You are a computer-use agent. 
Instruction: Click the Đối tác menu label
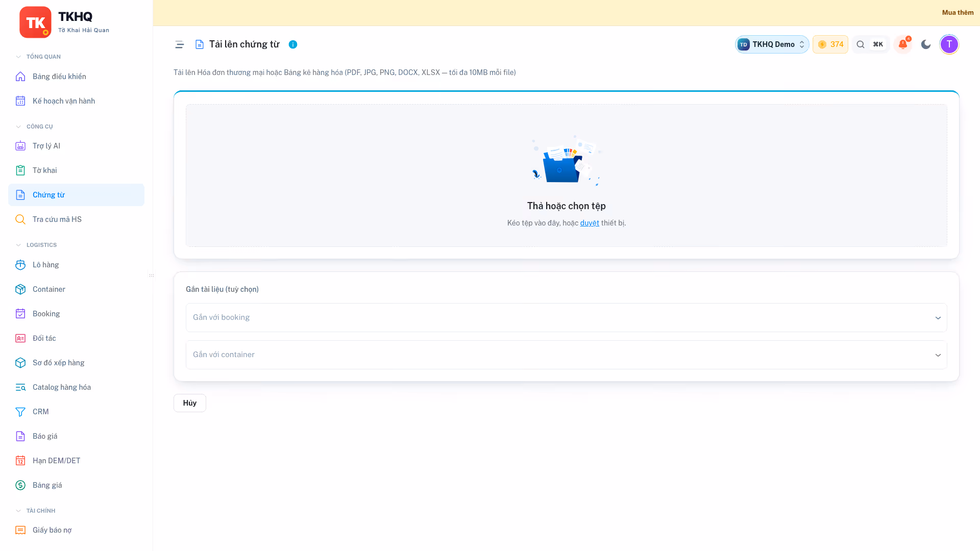point(44,338)
